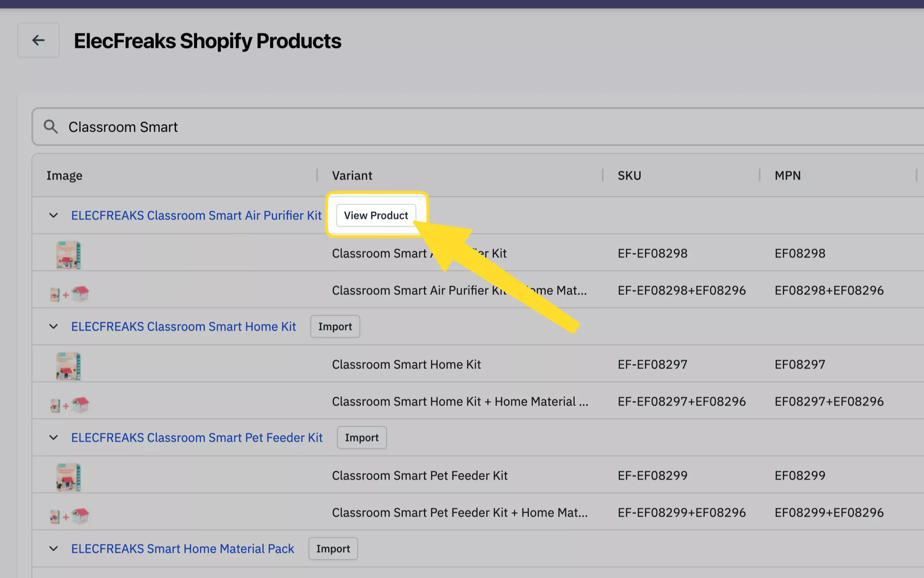The height and width of the screenshot is (578, 924).
Task: Click MPN cell EF08299
Action: 800,476
